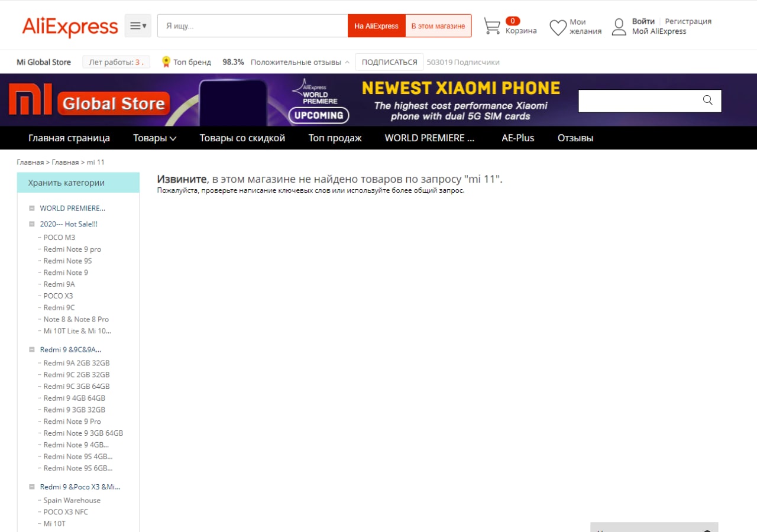Open 'Redmi 9 &Poco X3 &Mi...' category
Screen dimensions: 757x532
click(80, 487)
